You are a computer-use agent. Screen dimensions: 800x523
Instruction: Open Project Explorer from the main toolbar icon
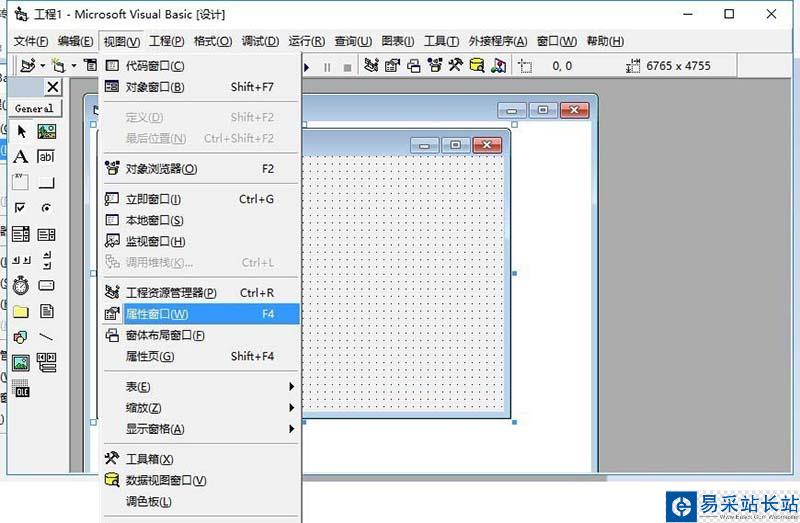(x=371, y=65)
